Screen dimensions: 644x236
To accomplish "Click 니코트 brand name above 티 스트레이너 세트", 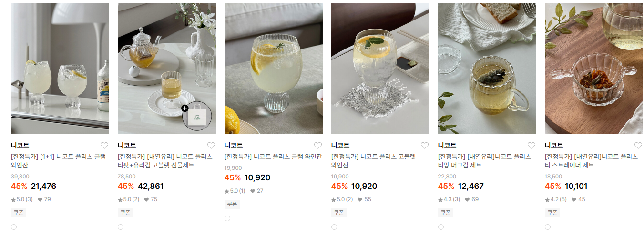I will click(x=554, y=146).
